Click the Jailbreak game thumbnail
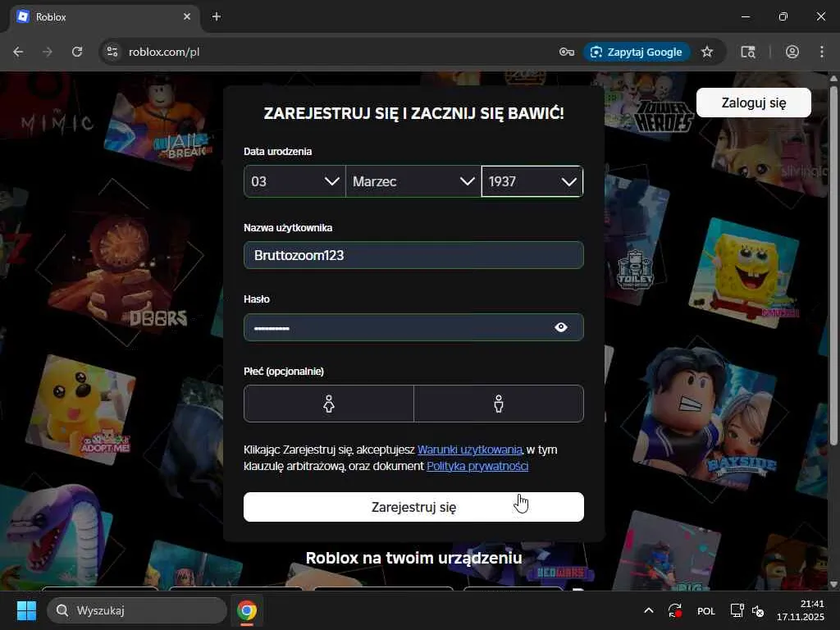 158,123
